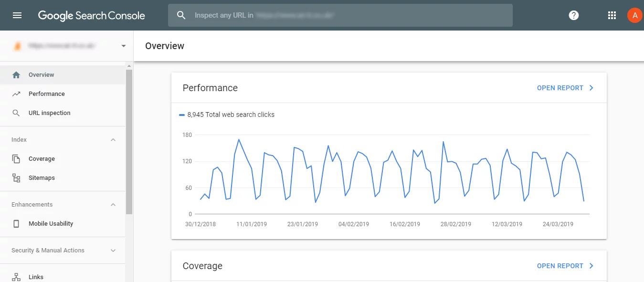This screenshot has height=282, width=644.
Task: Expand Security & Manual Actions
Action: [113, 250]
